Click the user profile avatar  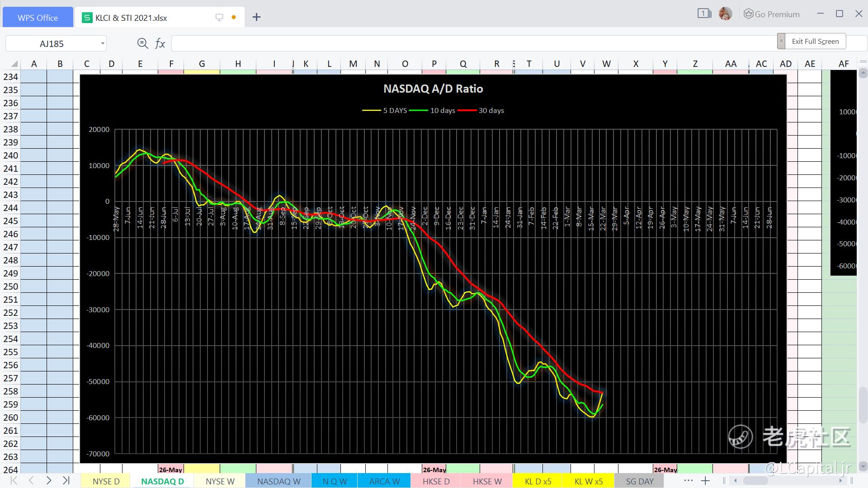coord(725,14)
